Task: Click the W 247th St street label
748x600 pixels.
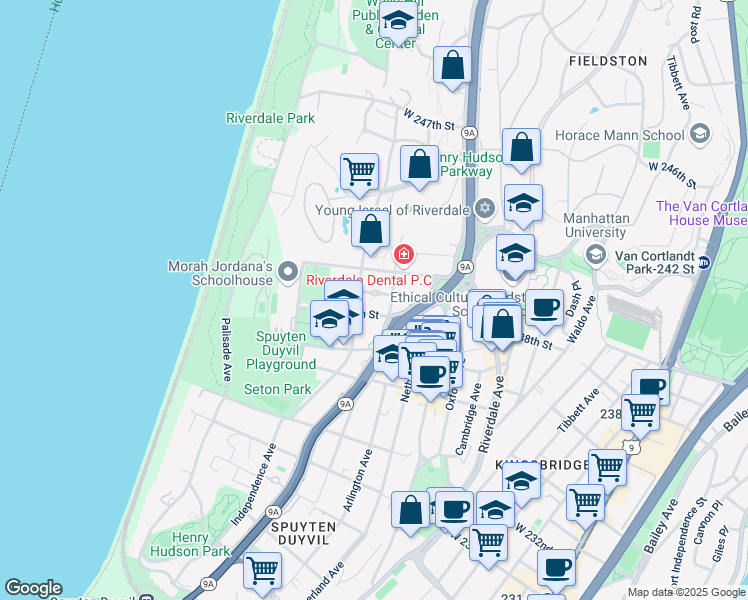Action: (429, 119)
